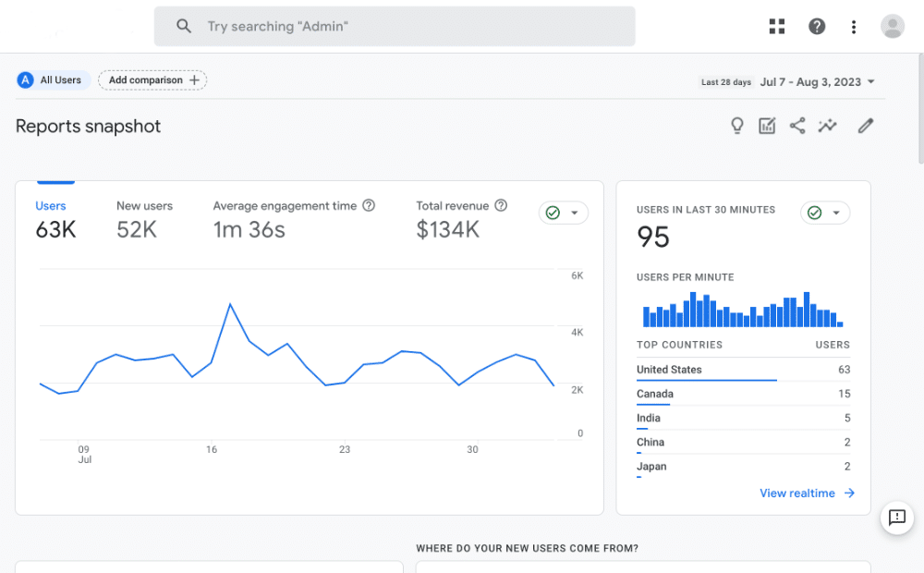Expand the realtime card quality dropdown arrow

(x=837, y=212)
